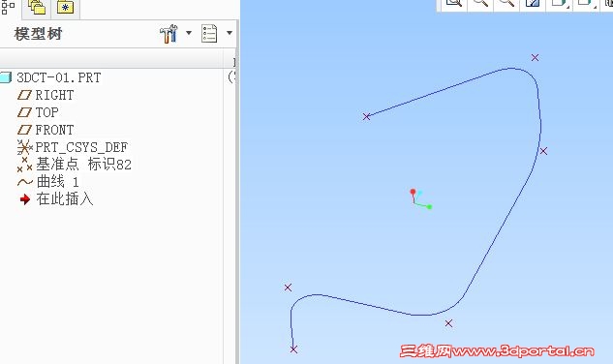Click the model tree Show list icon
This screenshot has height=364, width=613.
209,34
